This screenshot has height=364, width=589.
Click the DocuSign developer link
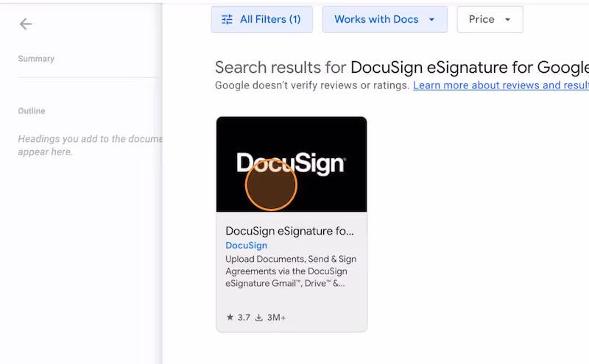(x=247, y=246)
